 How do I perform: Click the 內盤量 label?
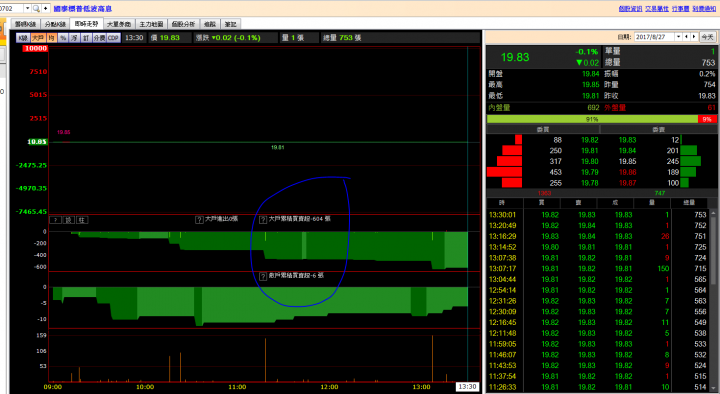coord(499,107)
